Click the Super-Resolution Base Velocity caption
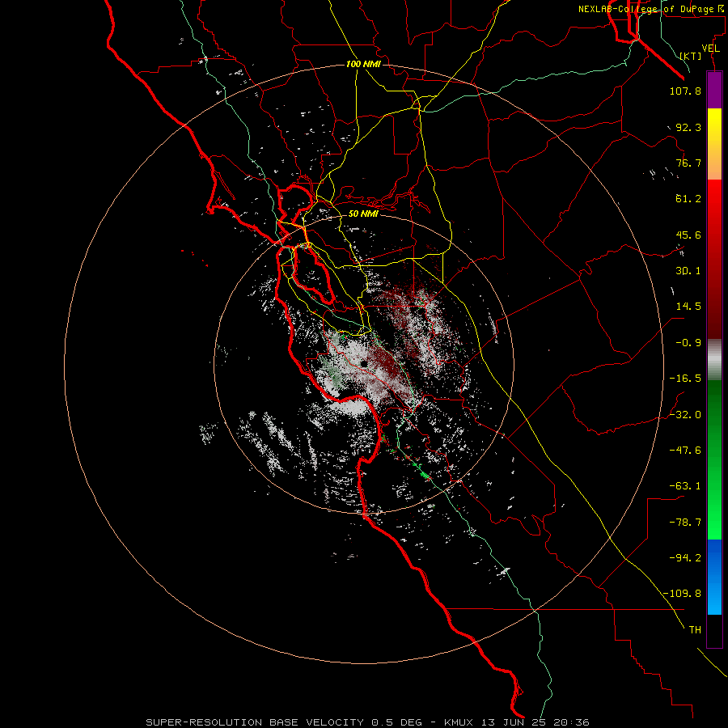This screenshot has height=728, width=728. point(367,722)
